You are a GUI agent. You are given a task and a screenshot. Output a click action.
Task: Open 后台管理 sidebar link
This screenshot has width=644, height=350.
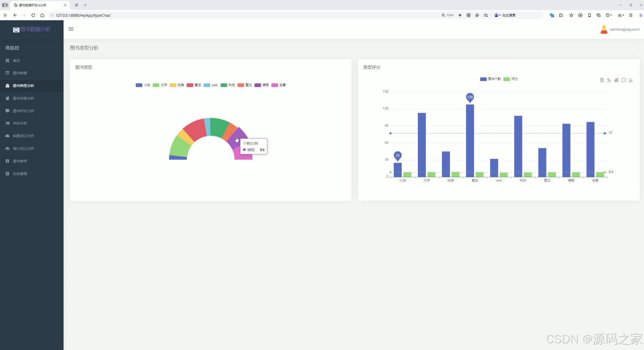(x=20, y=174)
